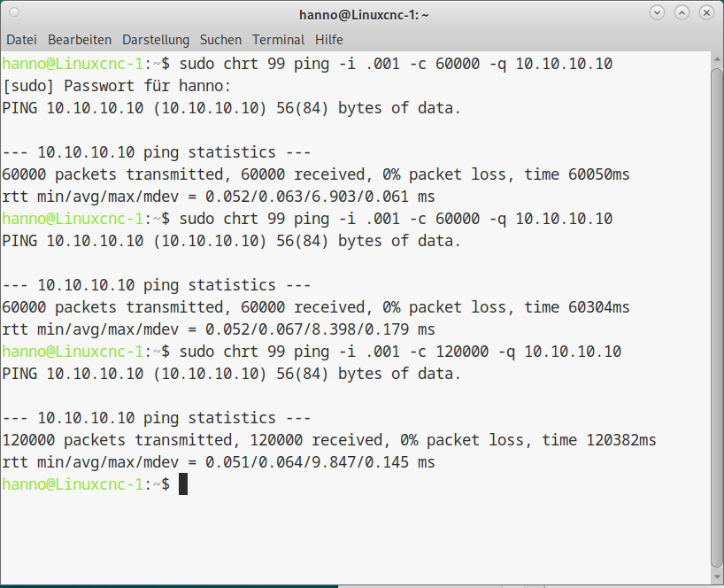Click the ping command with '-c 120000'
Image resolution: width=724 pixels, height=588 pixels.
400,352
